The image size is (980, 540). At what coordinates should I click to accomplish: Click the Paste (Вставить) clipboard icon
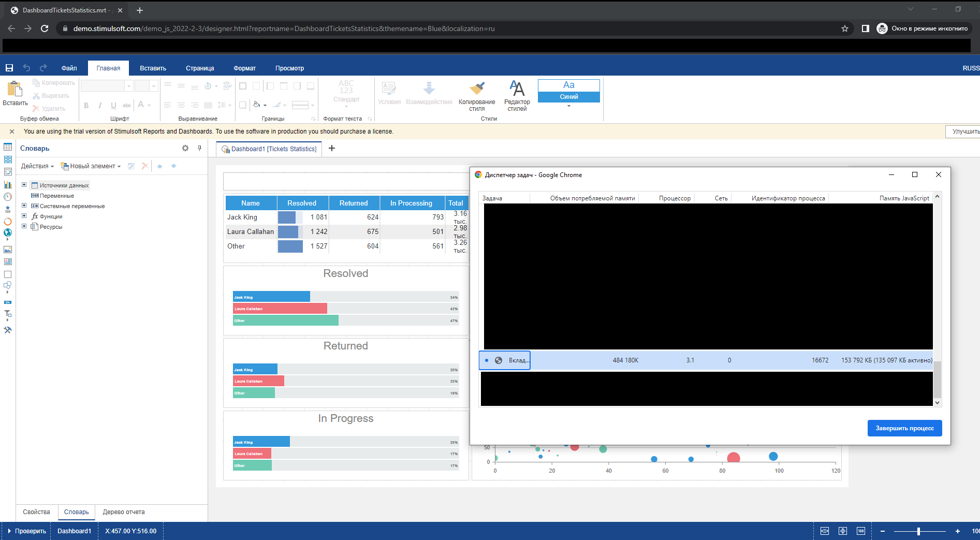pos(15,90)
